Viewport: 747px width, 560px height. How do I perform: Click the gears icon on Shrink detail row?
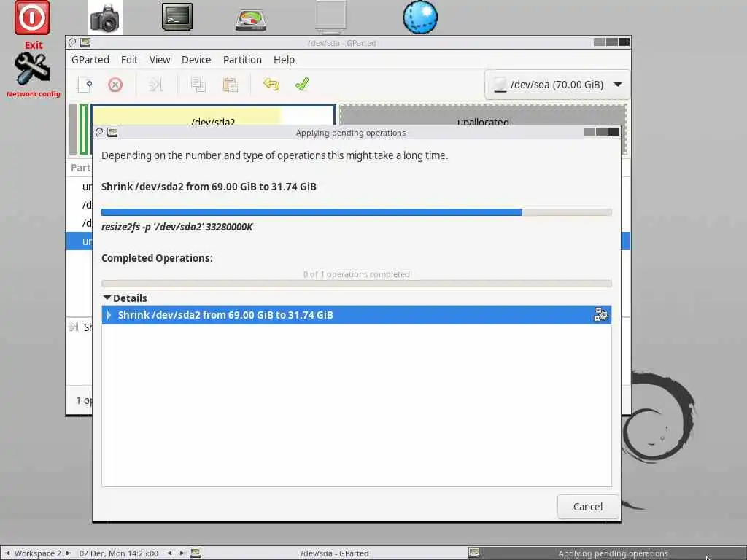pos(601,315)
